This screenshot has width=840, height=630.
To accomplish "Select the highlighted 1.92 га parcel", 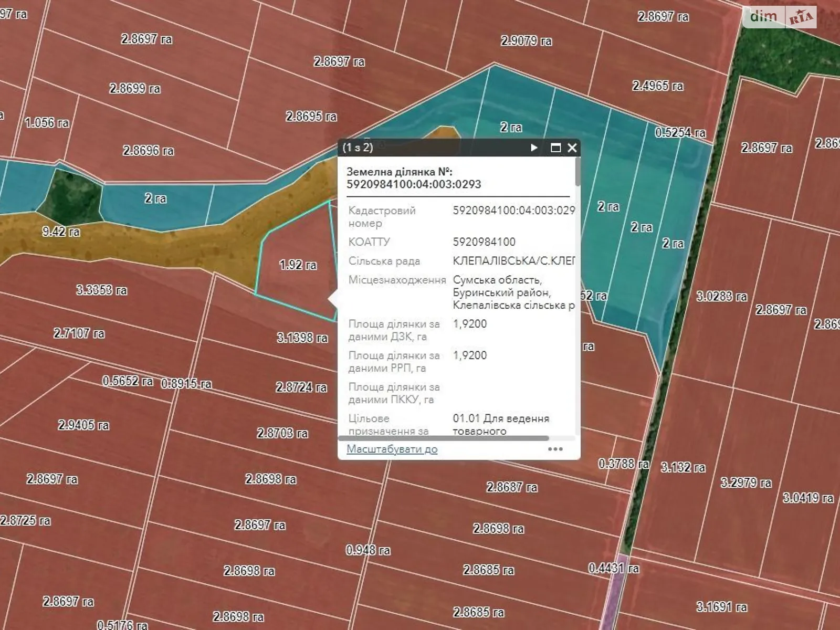I will coord(298,265).
